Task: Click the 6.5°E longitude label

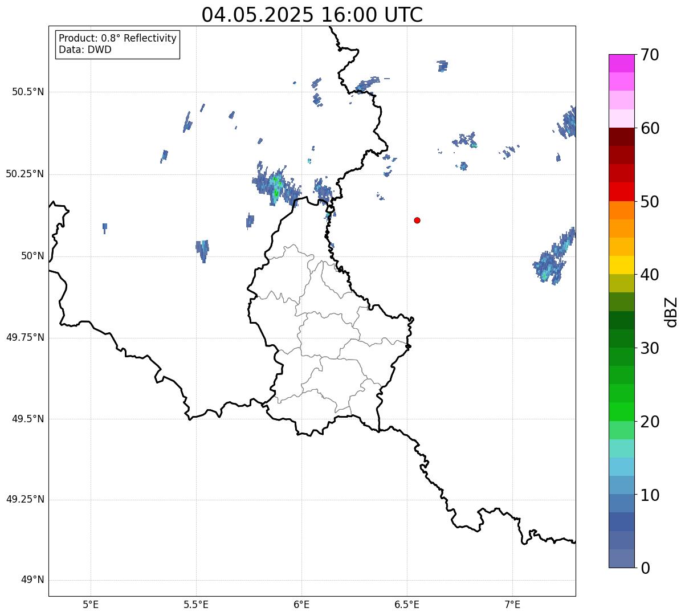Action: (x=407, y=604)
